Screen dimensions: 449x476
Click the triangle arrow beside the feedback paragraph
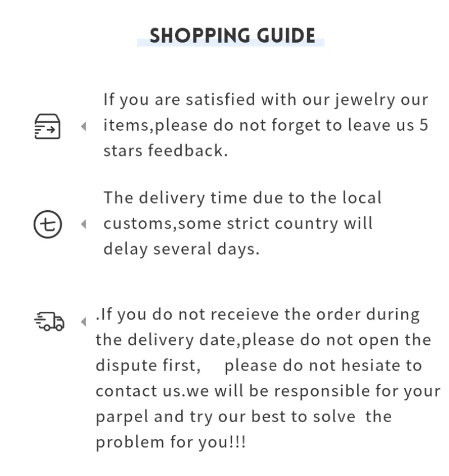(x=84, y=126)
